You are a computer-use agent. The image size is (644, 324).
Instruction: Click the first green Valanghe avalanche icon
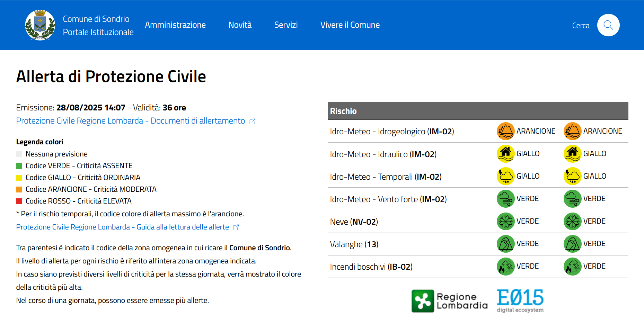505,244
